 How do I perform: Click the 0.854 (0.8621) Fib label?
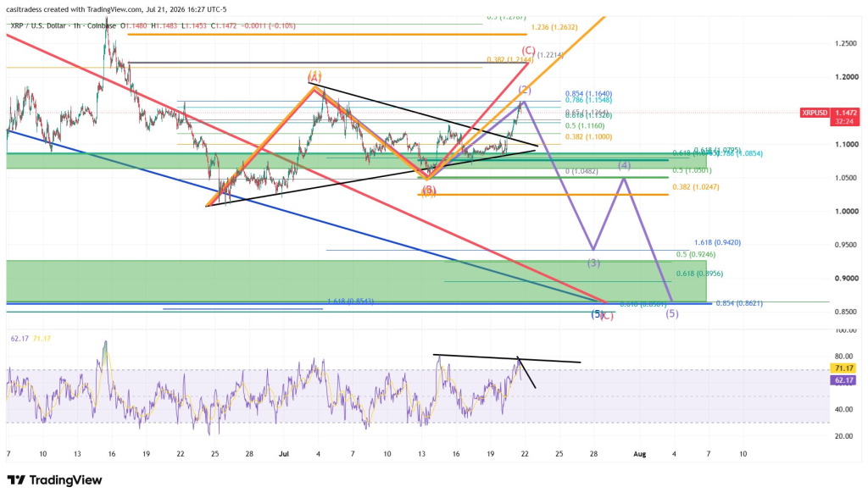[x=739, y=303]
